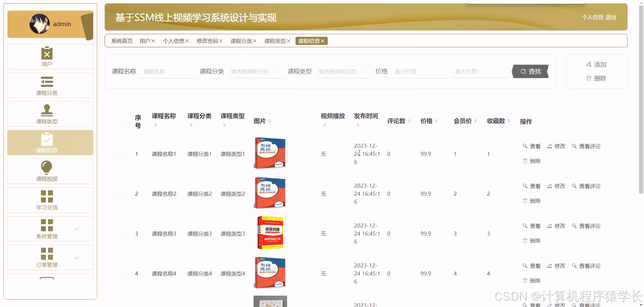The height and width of the screenshot is (307, 644).
Task: Switch to the 课程分类 tab
Action: coord(241,41)
